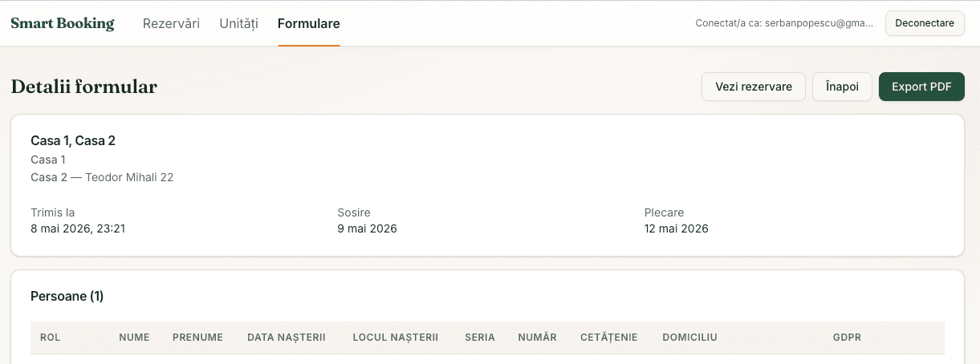Go back with the Înapoi button
Image resolution: width=980 pixels, height=364 pixels.
point(842,87)
